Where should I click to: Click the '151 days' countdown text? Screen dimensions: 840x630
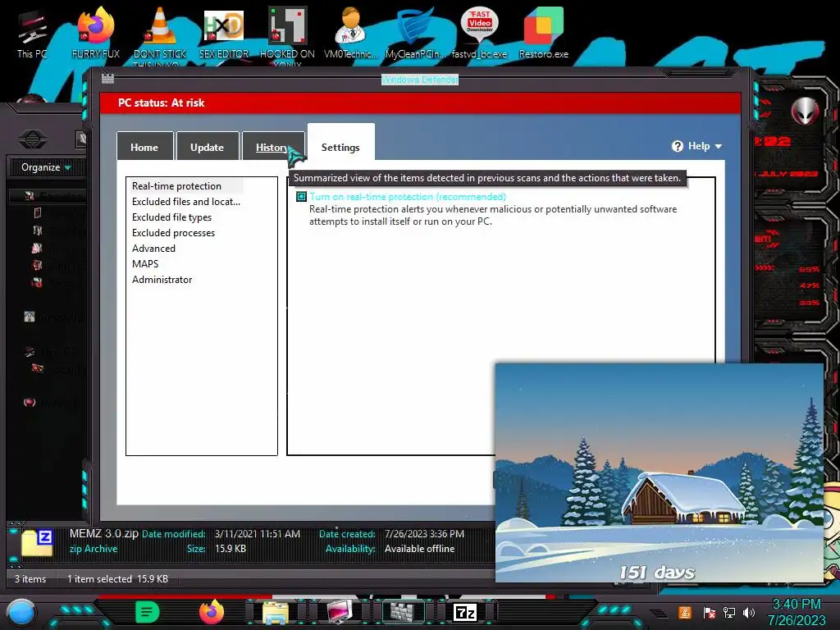click(657, 572)
